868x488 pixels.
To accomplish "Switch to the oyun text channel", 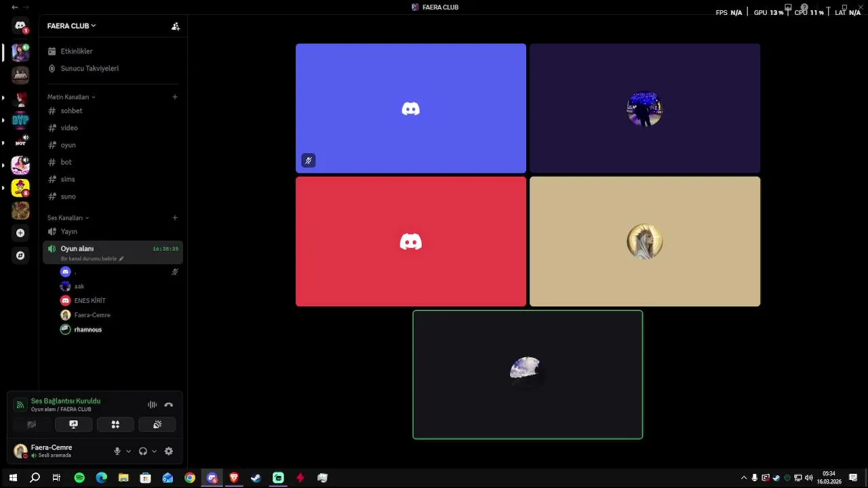I will click(x=113, y=145).
